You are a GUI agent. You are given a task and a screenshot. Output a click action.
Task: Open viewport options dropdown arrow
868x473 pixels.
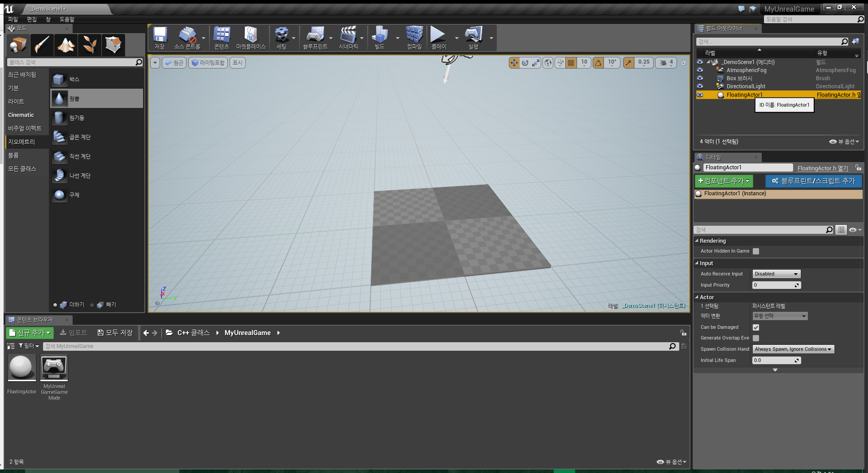155,63
